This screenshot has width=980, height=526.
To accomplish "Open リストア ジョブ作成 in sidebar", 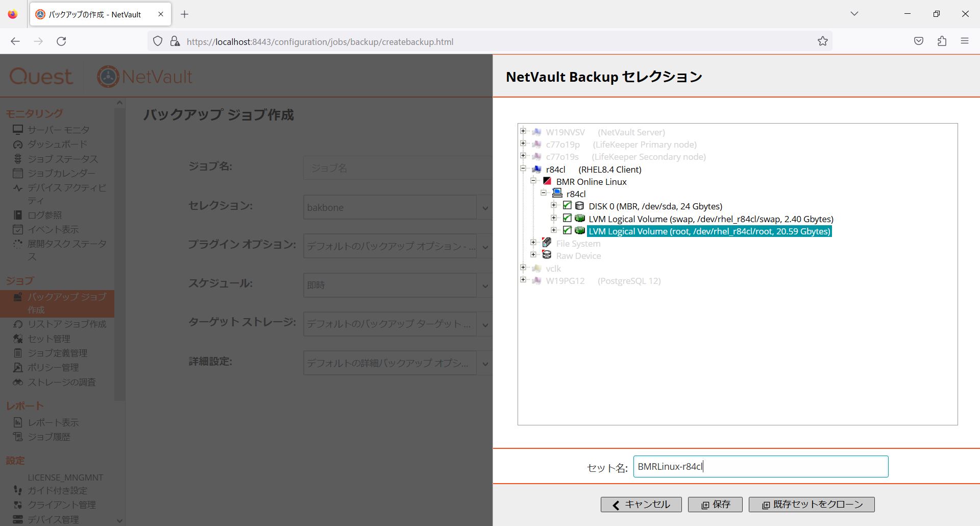I will pos(67,324).
